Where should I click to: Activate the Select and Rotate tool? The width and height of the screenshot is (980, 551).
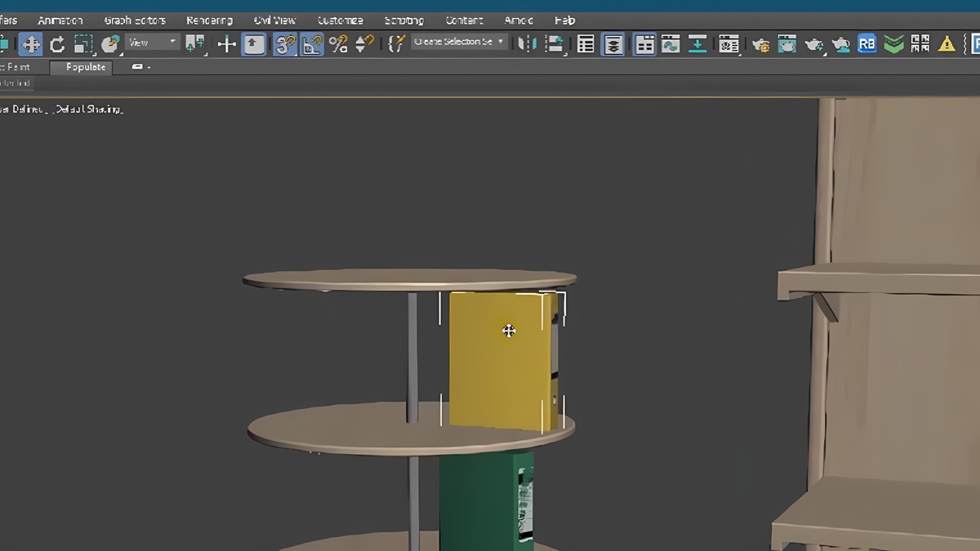[57, 44]
